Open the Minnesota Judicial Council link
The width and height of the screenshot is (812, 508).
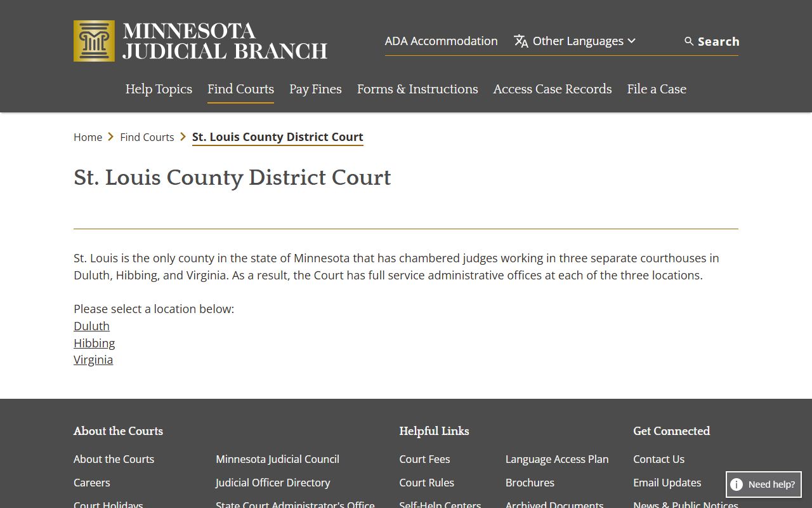(277, 459)
